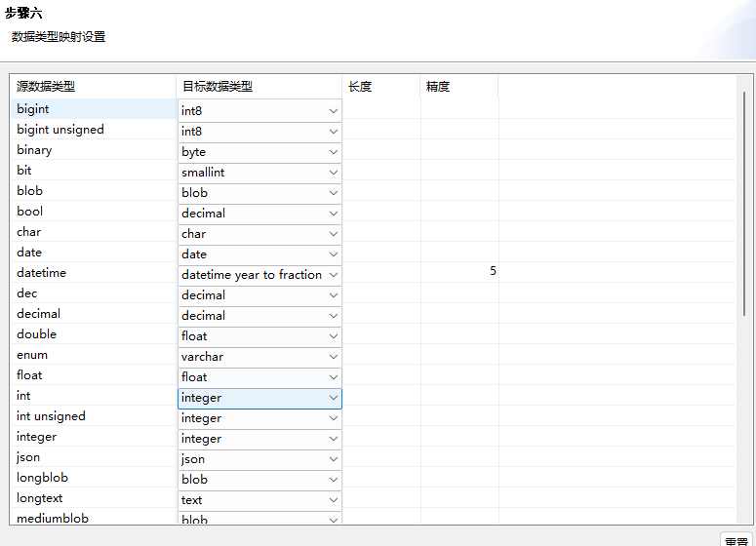The height and width of the screenshot is (546, 756).
Task: Click the 精度 column header
Action: coord(459,87)
